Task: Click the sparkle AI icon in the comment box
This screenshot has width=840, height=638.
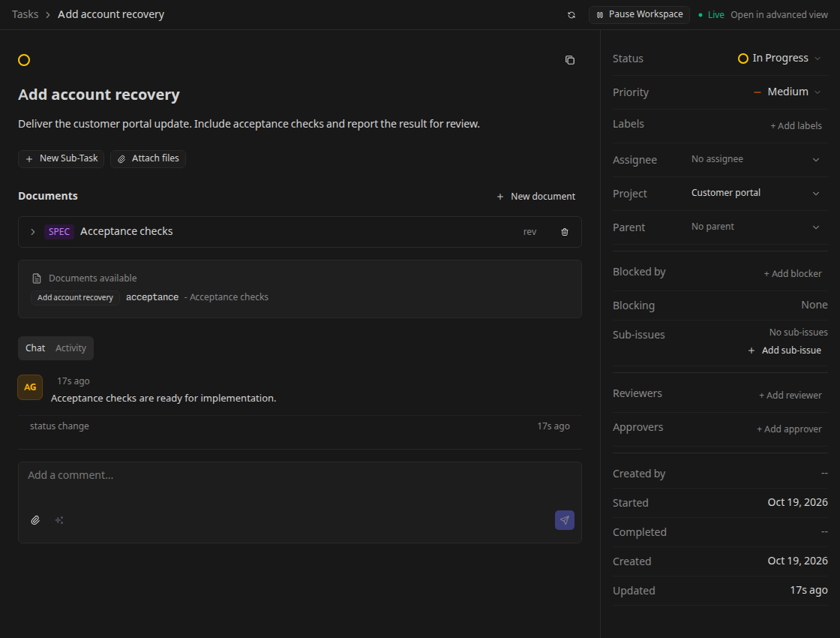Action: click(x=59, y=520)
